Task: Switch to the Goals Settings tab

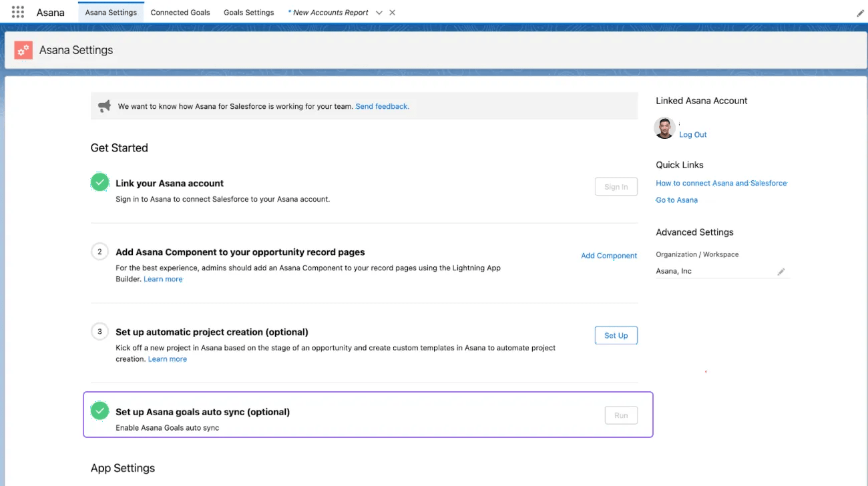Action: coord(248,12)
